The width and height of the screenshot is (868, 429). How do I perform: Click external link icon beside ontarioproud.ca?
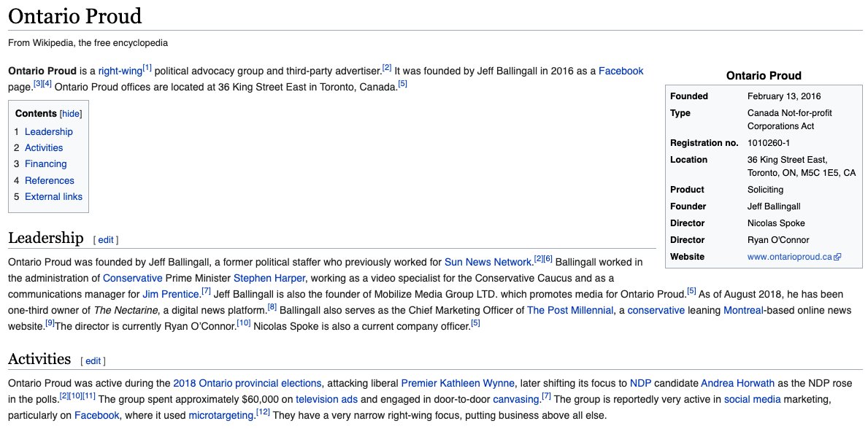point(837,257)
